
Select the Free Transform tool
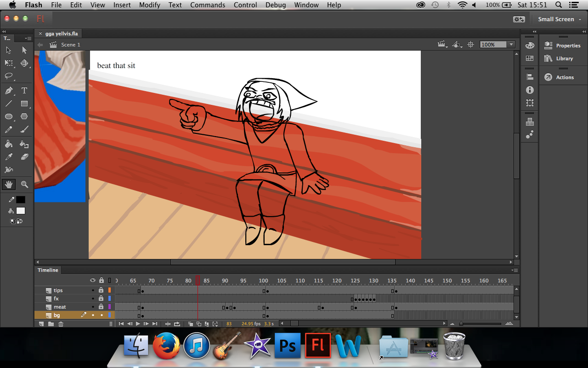(x=9, y=63)
